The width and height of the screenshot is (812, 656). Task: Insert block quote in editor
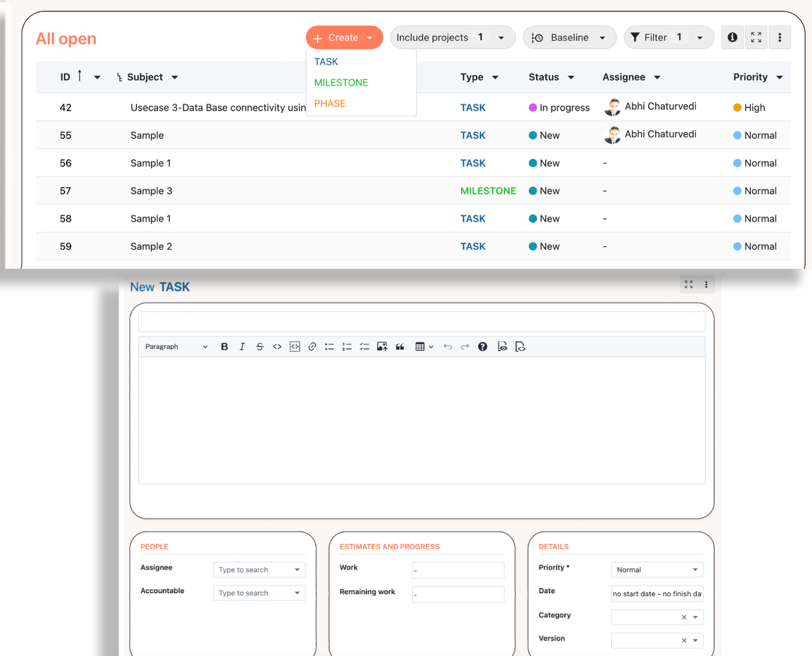click(x=400, y=347)
